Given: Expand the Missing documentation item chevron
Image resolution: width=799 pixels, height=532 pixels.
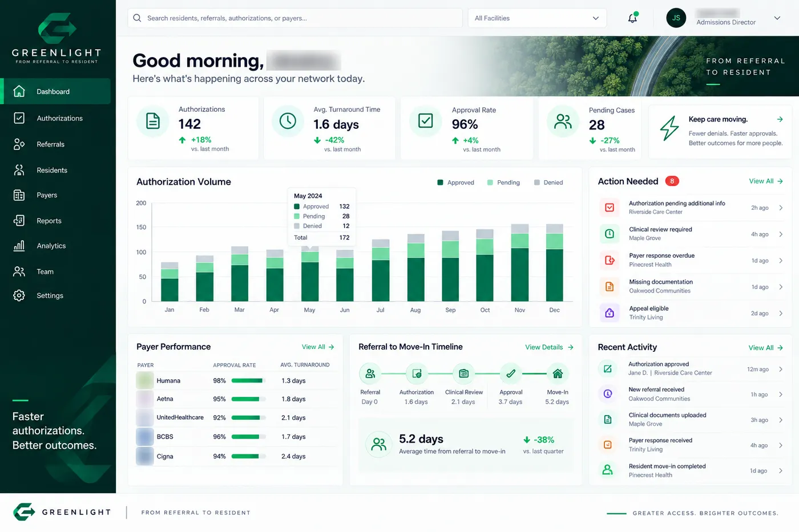Looking at the screenshot, I should click(x=781, y=287).
